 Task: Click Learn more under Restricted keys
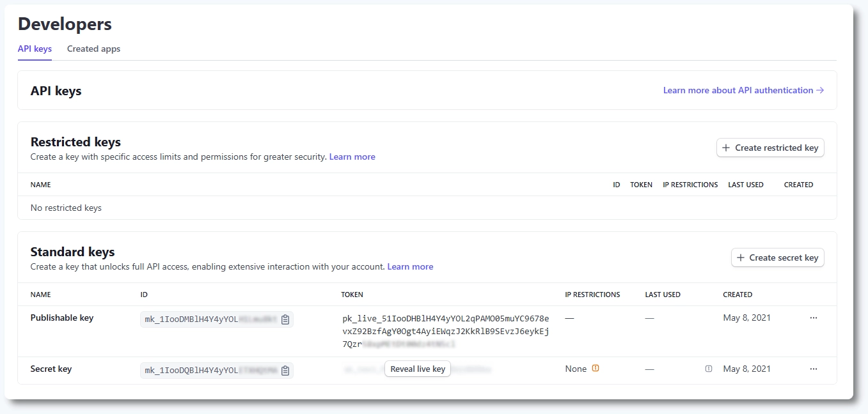(352, 157)
